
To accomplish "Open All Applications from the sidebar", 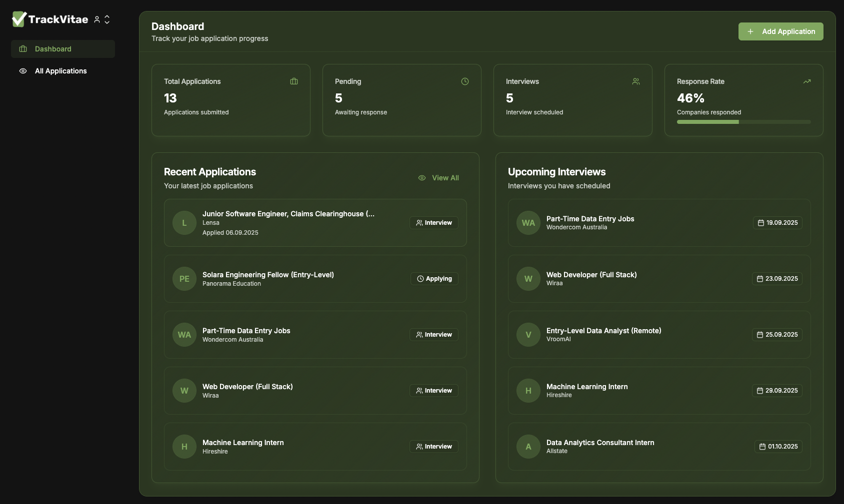I will click(x=60, y=71).
